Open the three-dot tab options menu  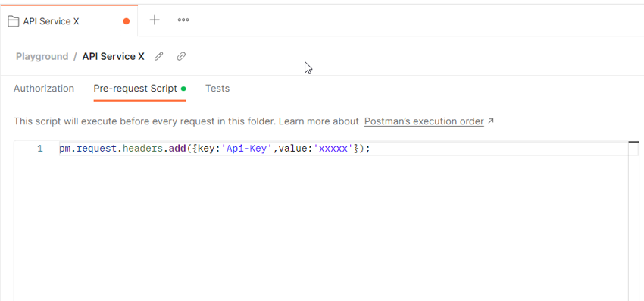(183, 20)
